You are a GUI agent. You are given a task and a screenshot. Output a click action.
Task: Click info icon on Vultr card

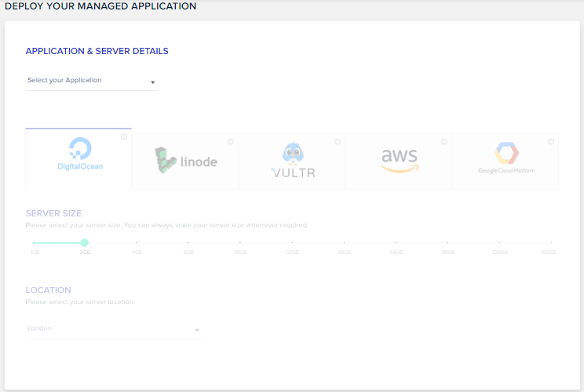pyautogui.click(x=338, y=142)
